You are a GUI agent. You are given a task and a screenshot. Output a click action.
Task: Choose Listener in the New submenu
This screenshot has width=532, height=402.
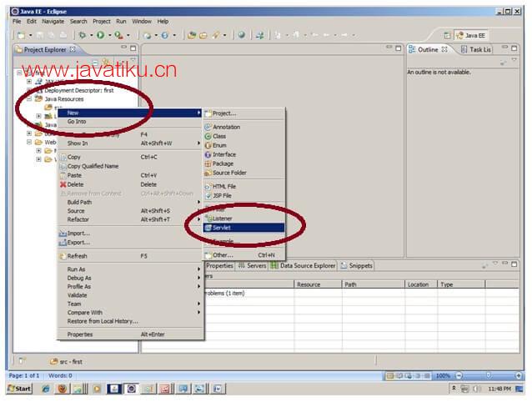coord(243,219)
